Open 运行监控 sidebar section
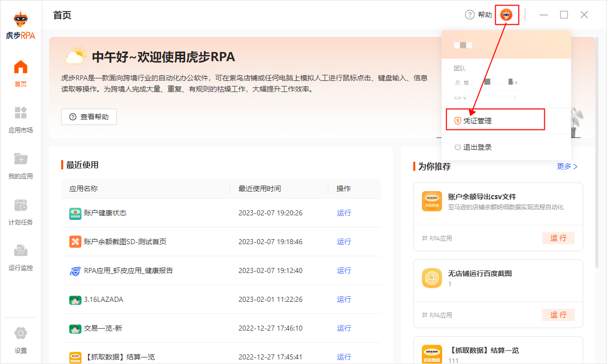This screenshot has width=607, height=364. (21, 257)
